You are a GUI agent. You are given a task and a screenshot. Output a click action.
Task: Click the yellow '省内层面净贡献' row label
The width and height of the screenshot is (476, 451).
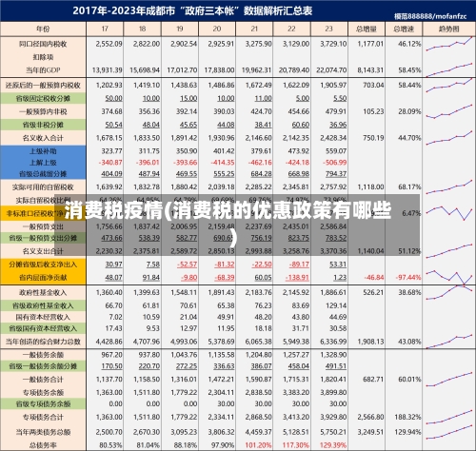coord(43,278)
